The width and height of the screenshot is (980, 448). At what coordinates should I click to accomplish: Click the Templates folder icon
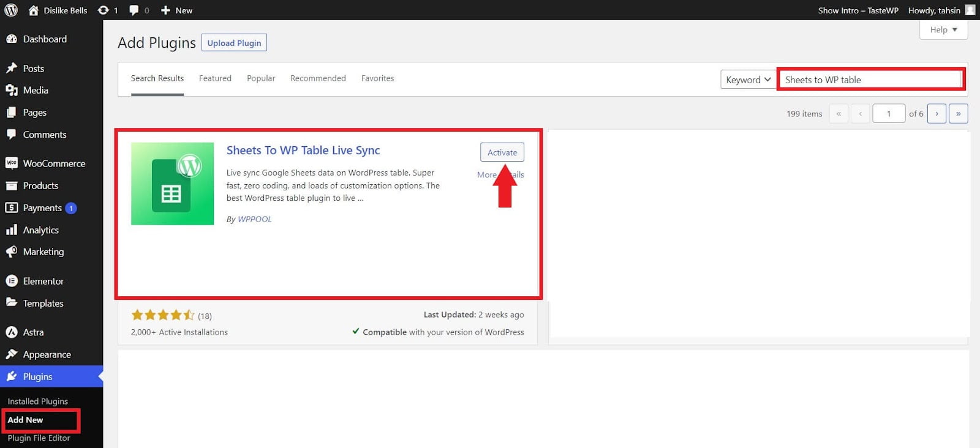click(12, 302)
